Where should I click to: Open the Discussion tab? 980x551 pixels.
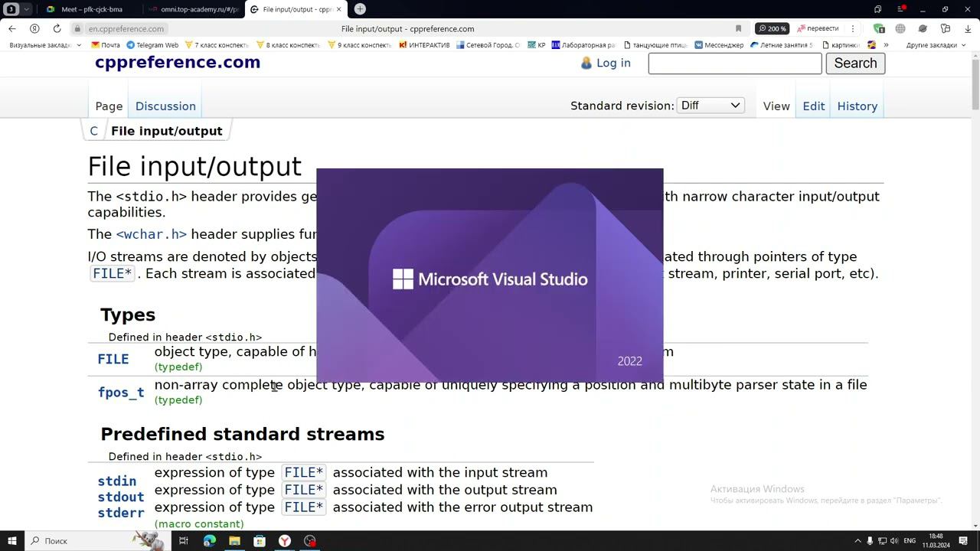[x=165, y=106]
